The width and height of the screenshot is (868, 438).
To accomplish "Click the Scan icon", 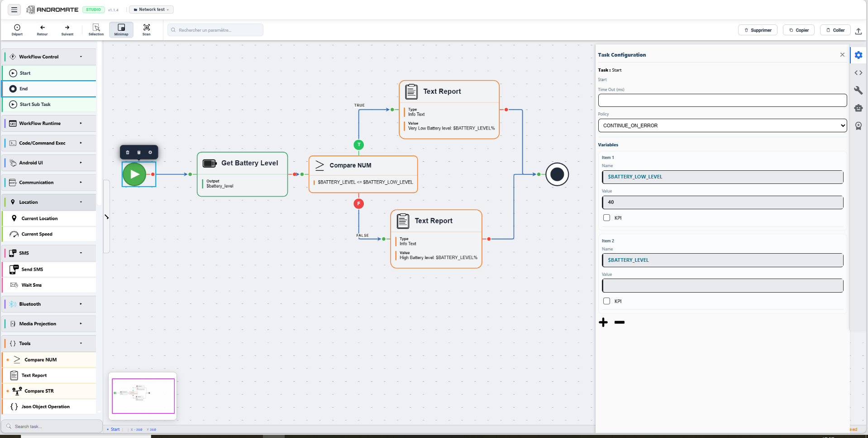I will 147,30.
